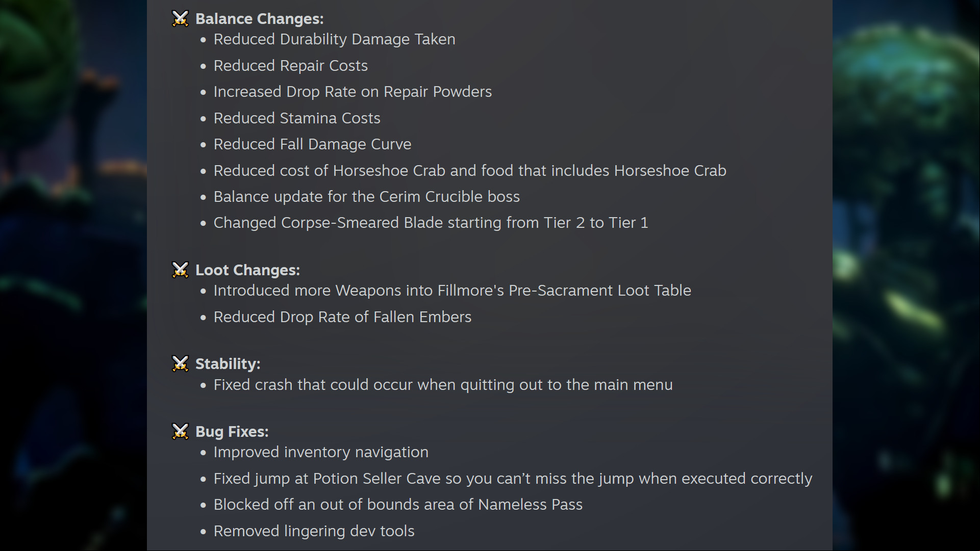
Task: Click crossed swords icon beside Balance Changes
Action: point(180,18)
